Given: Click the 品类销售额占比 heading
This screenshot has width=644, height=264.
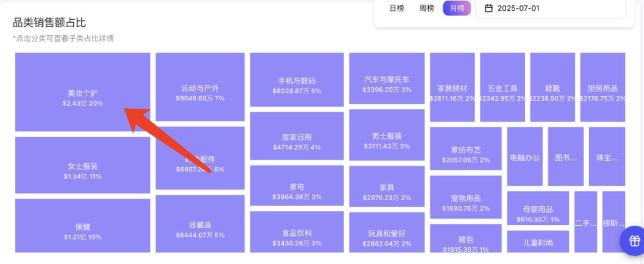Looking at the screenshot, I should (49, 23).
